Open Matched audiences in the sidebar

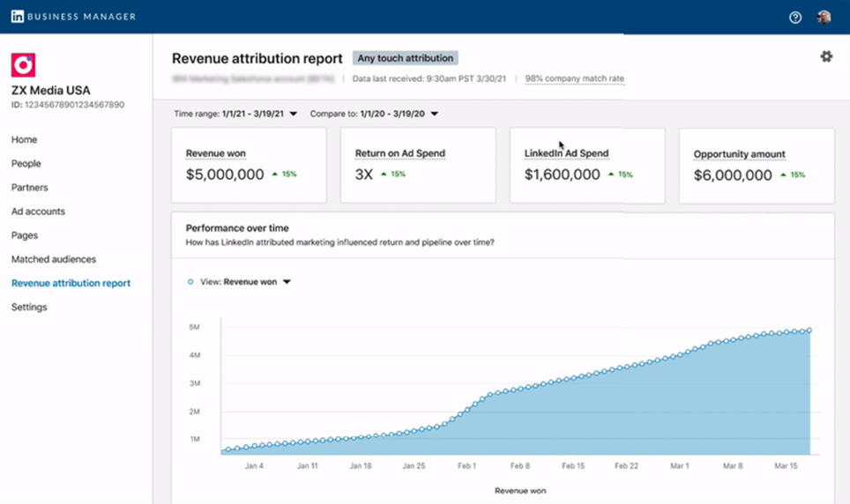click(x=54, y=259)
